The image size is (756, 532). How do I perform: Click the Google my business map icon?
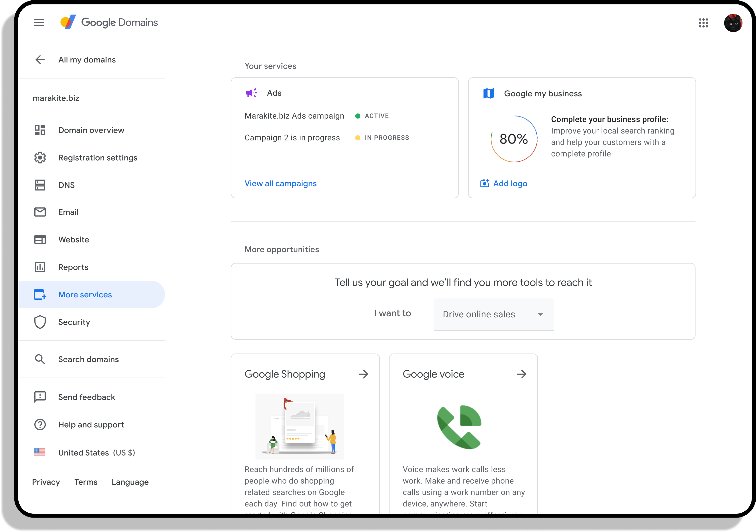coord(489,93)
